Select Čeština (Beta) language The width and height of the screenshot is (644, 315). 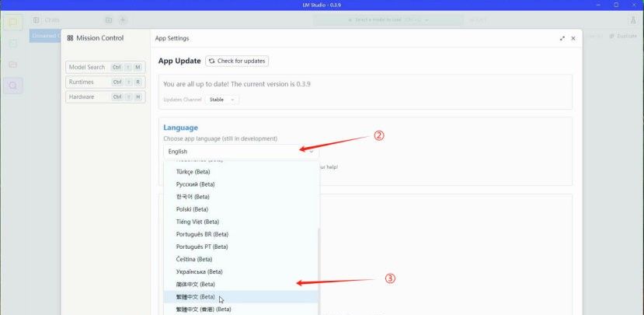pyautogui.click(x=241, y=259)
